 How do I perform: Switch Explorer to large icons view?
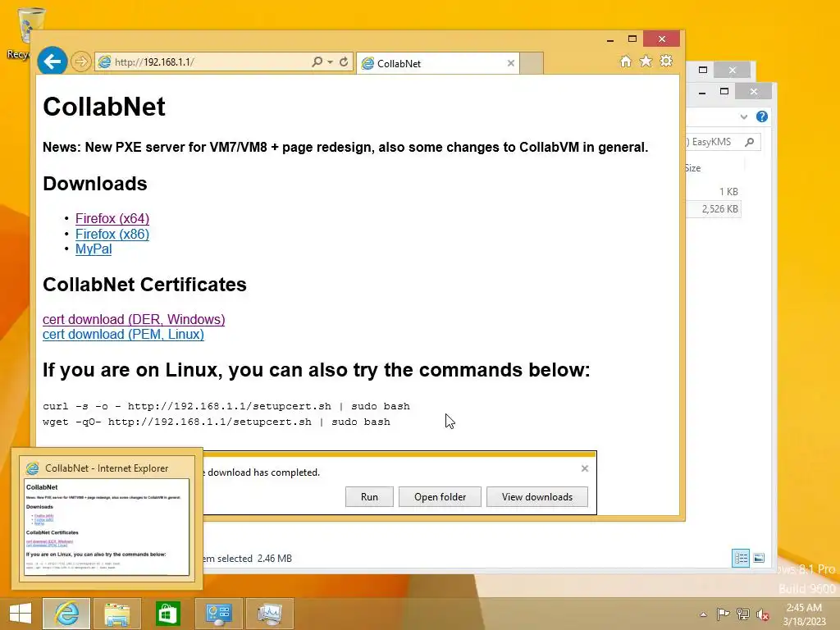(x=759, y=558)
